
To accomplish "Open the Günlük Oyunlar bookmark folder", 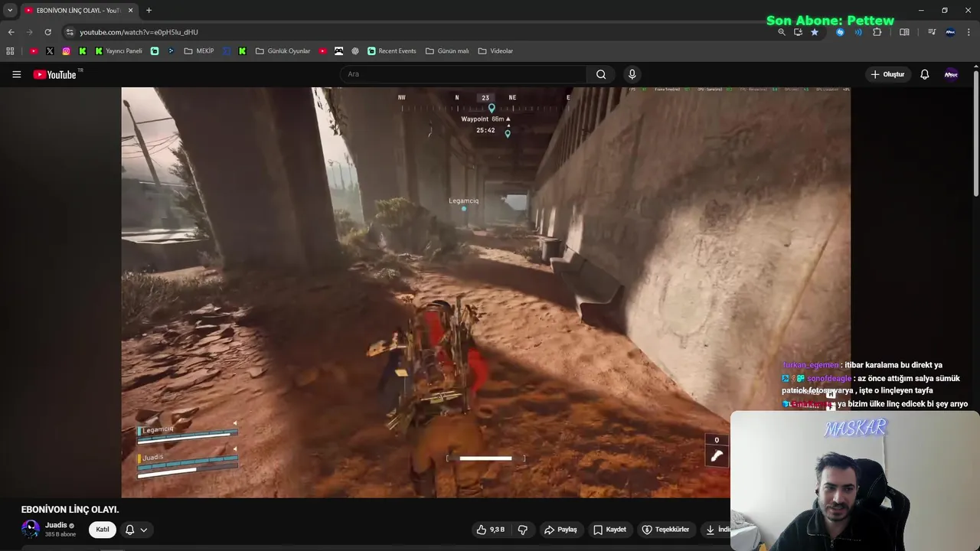I will pyautogui.click(x=283, y=51).
